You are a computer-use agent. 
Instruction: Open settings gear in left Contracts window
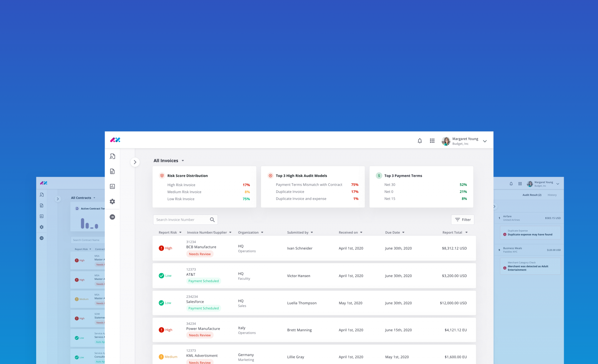pos(41,227)
